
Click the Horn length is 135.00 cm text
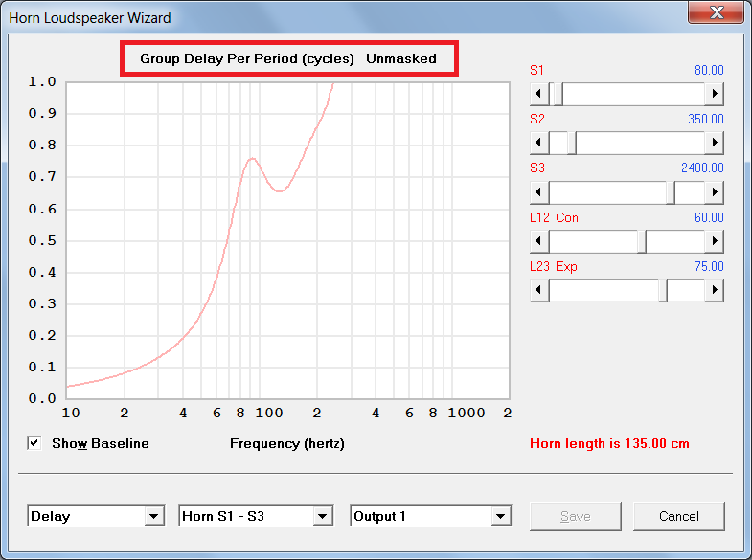pyautogui.click(x=609, y=443)
